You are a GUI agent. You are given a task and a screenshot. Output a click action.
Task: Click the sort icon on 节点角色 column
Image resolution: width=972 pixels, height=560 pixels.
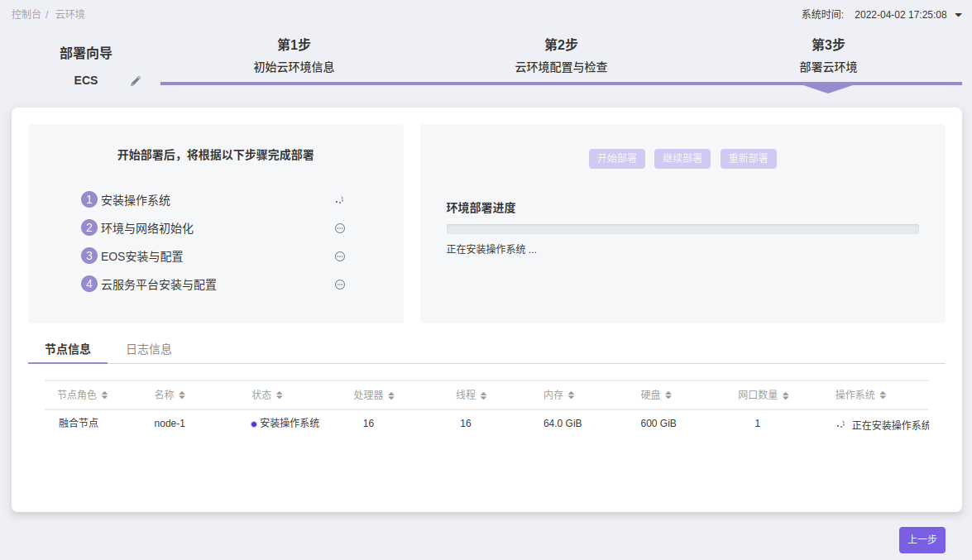[x=105, y=395]
